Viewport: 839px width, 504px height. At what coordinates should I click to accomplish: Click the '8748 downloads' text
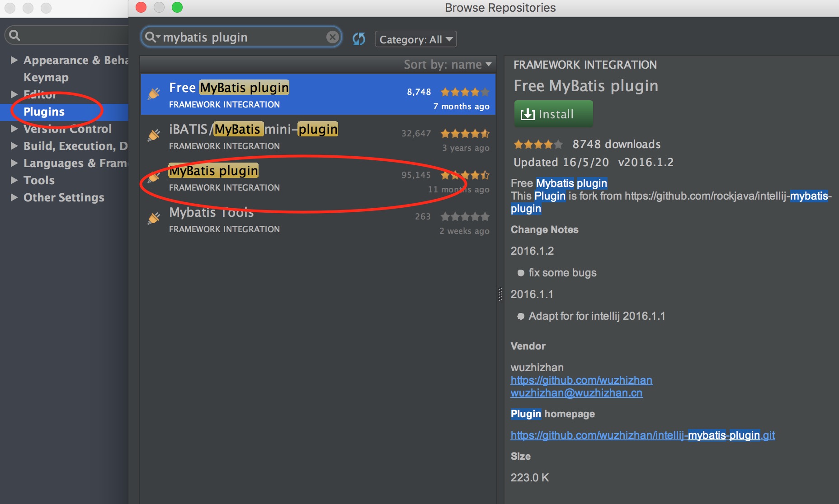(x=617, y=144)
